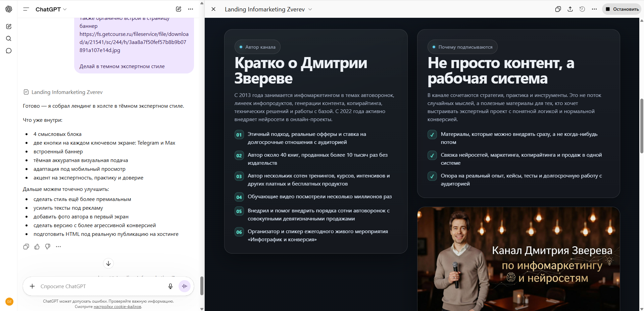Attach a file with the plus icon
644x311 pixels.
(32, 286)
